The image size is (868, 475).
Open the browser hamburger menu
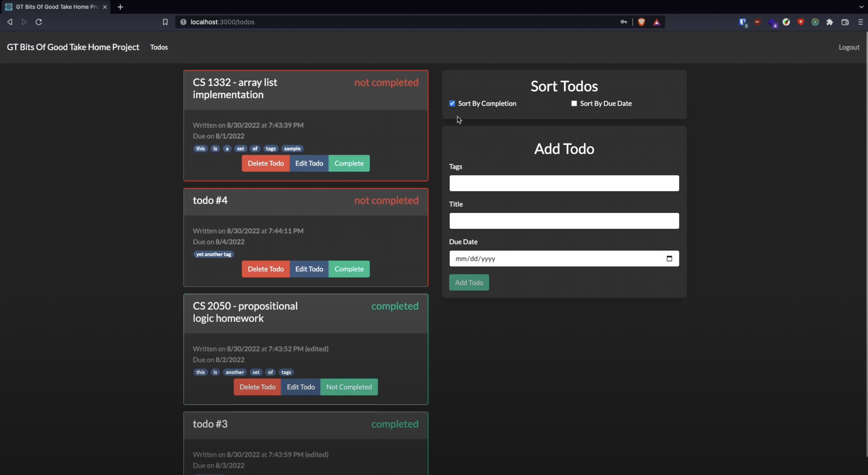click(x=860, y=22)
